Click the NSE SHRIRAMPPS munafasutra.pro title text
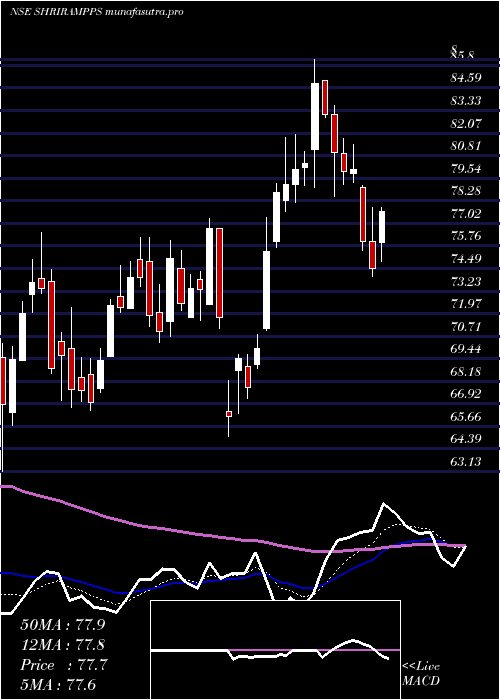 (96, 12)
